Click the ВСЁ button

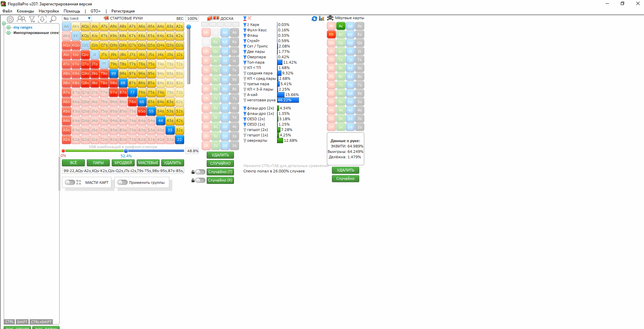coord(73,163)
